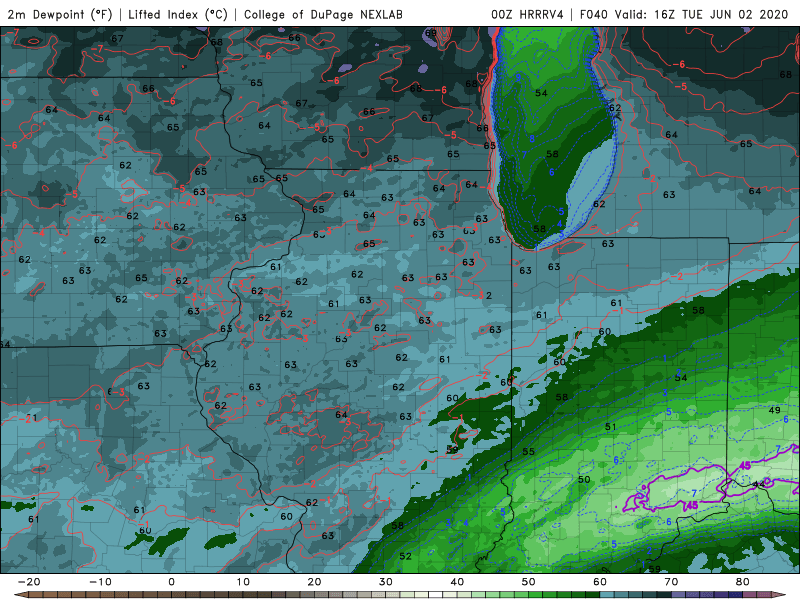The image size is (800, 600).
Task: Select the "80" color scale label
Action: pyautogui.click(x=743, y=582)
